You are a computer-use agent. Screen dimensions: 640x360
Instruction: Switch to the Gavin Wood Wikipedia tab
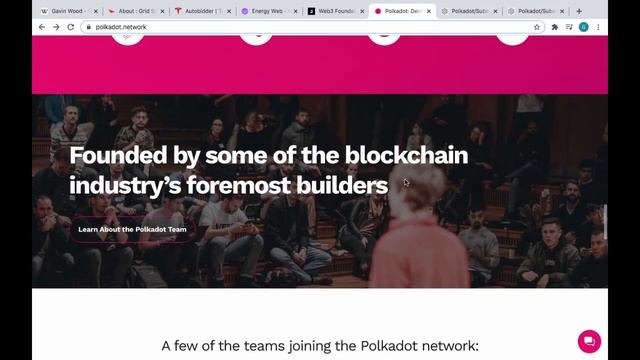(67, 11)
